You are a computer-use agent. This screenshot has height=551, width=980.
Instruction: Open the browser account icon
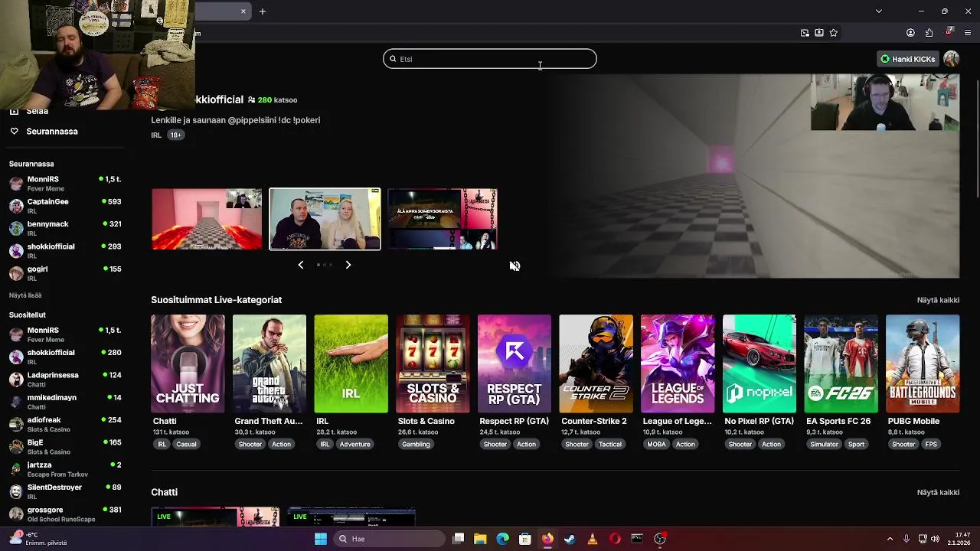(910, 33)
